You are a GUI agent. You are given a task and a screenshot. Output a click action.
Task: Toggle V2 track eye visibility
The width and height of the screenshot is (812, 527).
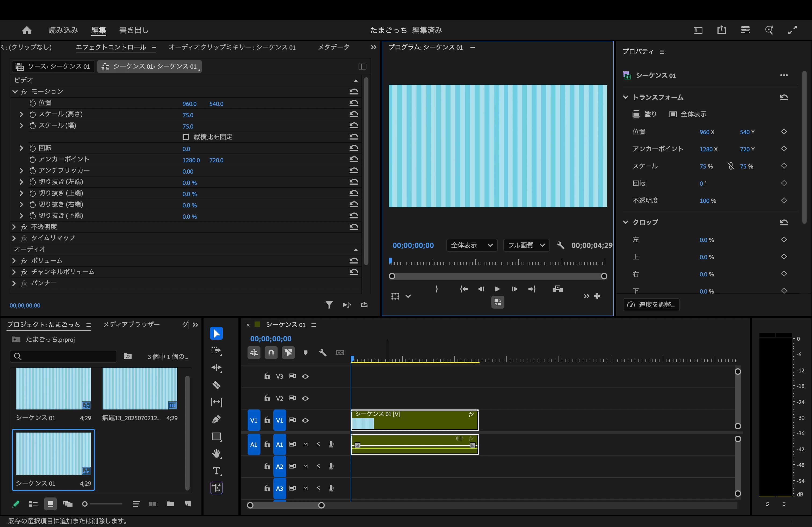point(305,398)
